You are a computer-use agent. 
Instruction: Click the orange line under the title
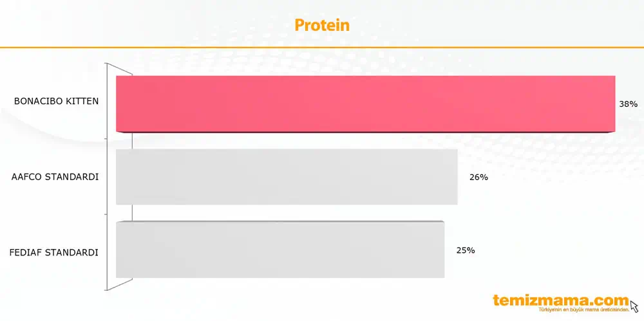322,47
